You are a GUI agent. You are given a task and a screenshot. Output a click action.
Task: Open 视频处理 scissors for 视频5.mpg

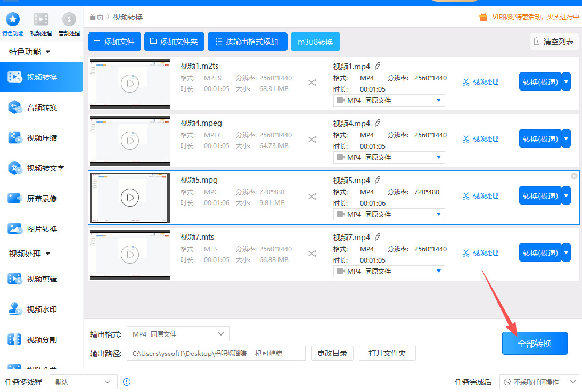[480, 196]
